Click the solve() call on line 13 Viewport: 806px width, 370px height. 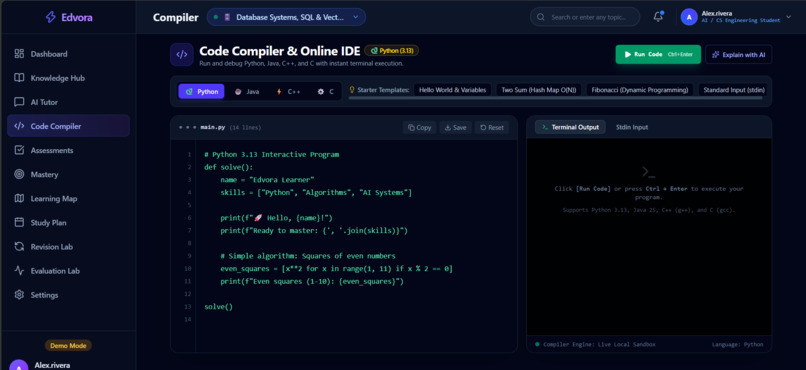point(218,307)
